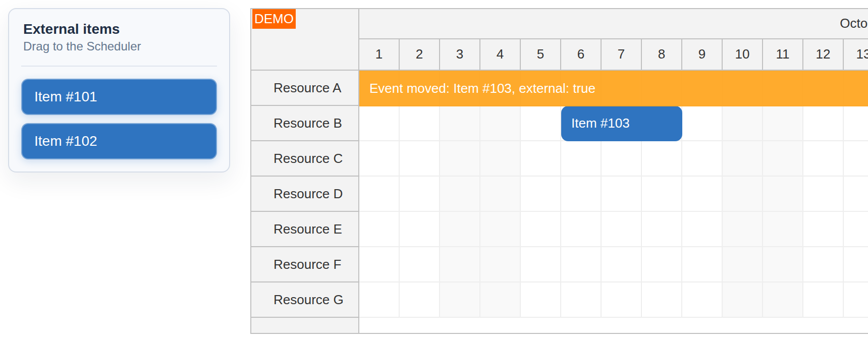Select the Resource C row header
868x342 pixels.
pos(305,159)
